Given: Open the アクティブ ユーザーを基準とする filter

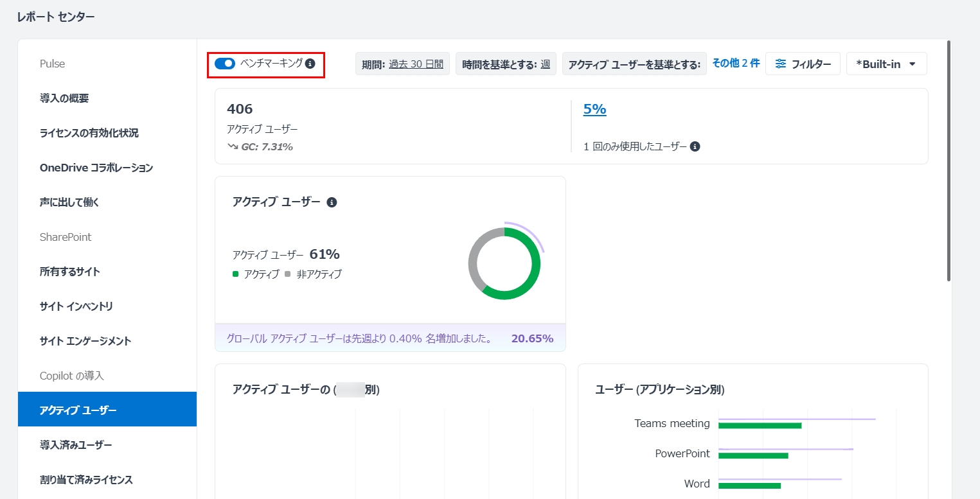Looking at the screenshot, I should 634,64.
